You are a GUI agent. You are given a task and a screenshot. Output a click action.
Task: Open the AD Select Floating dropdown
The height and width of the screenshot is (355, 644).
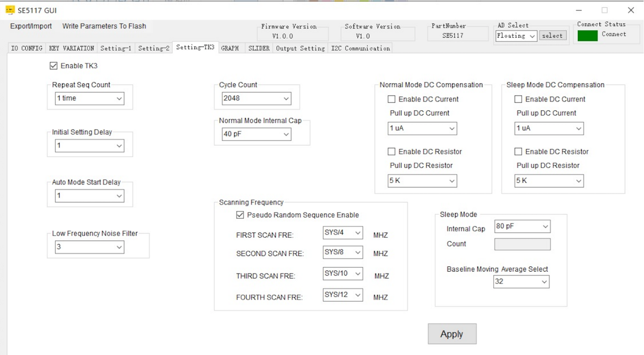point(516,36)
